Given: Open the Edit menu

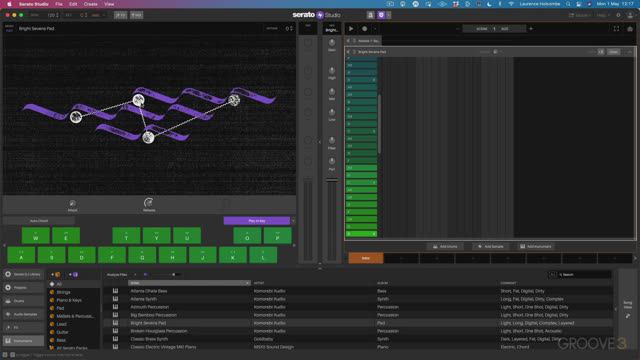Looking at the screenshot, I should coord(73,4).
